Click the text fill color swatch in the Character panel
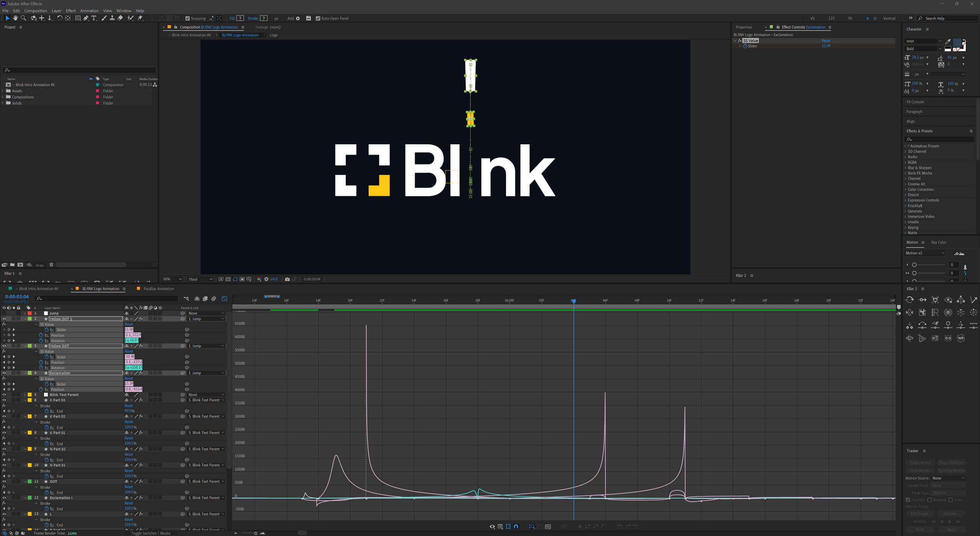 click(x=956, y=42)
